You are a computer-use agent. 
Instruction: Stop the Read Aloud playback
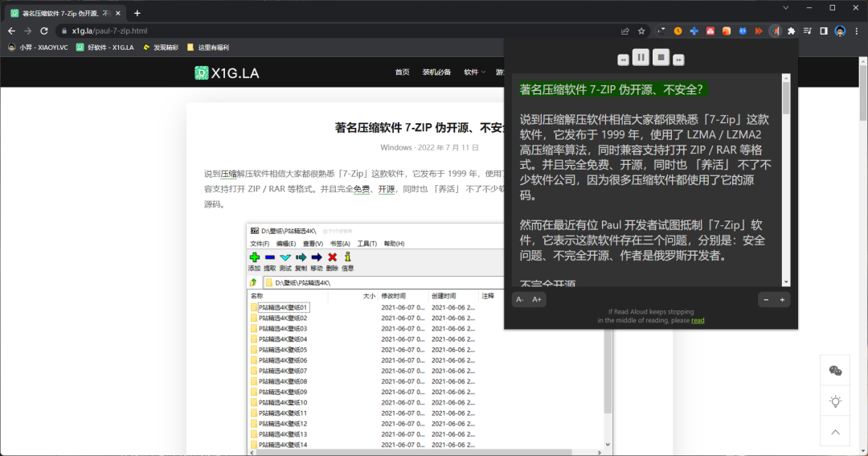[x=661, y=57]
